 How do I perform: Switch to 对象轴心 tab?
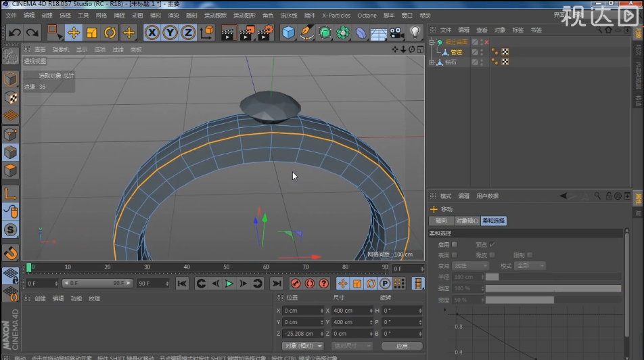tap(467, 221)
